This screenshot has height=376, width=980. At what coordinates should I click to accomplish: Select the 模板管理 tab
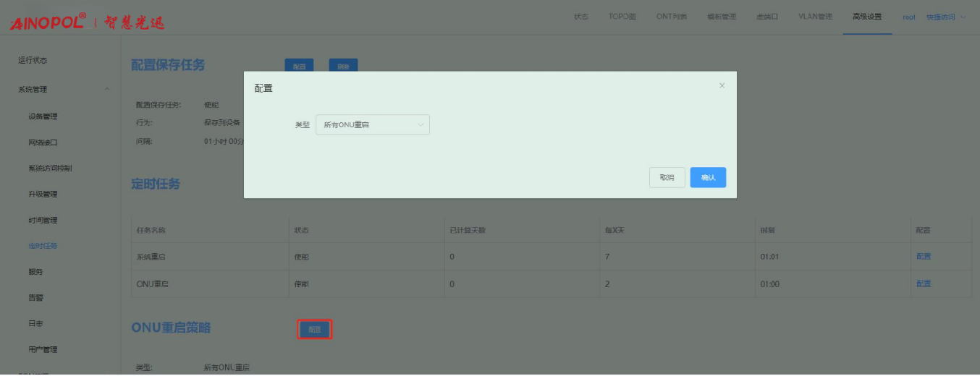(721, 17)
